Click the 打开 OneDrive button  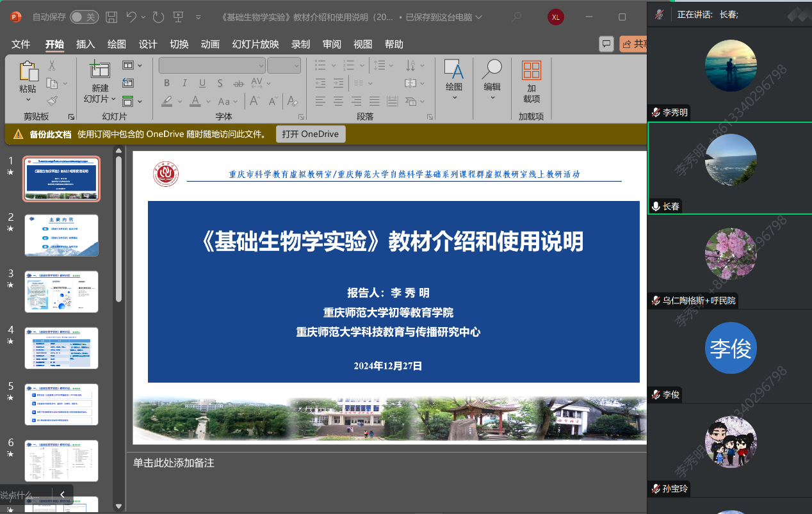[x=311, y=134]
